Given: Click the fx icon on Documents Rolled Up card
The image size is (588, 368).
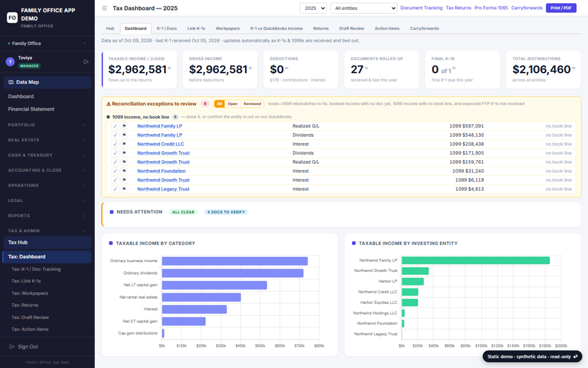Looking at the screenshot, I should click(x=367, y=68).
